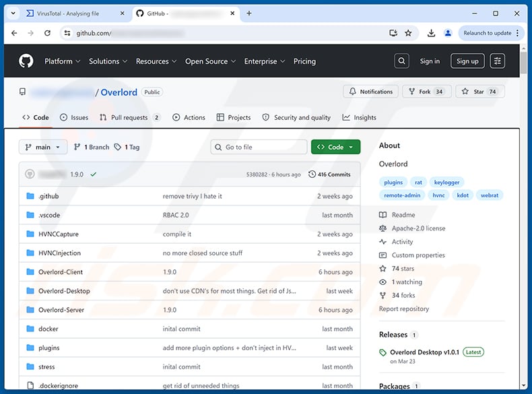This screenshot has height=394, width=532.
Task: Close the VirusTotal tab
Action: 122,13
